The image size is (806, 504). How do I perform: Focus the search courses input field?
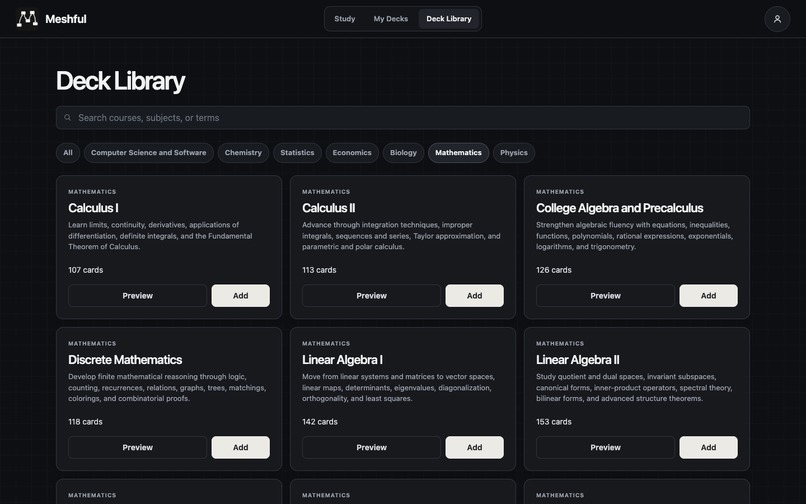coord(402,118)
